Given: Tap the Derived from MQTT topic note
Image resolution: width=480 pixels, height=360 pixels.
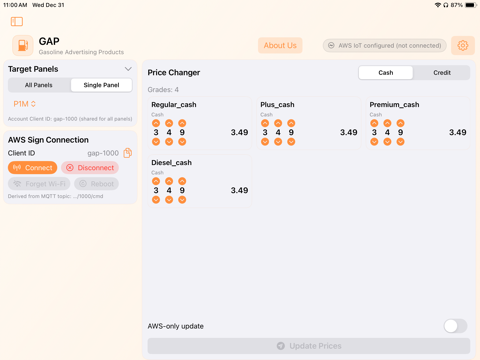Looking at the screenshot, I should (x=55, y=196).
